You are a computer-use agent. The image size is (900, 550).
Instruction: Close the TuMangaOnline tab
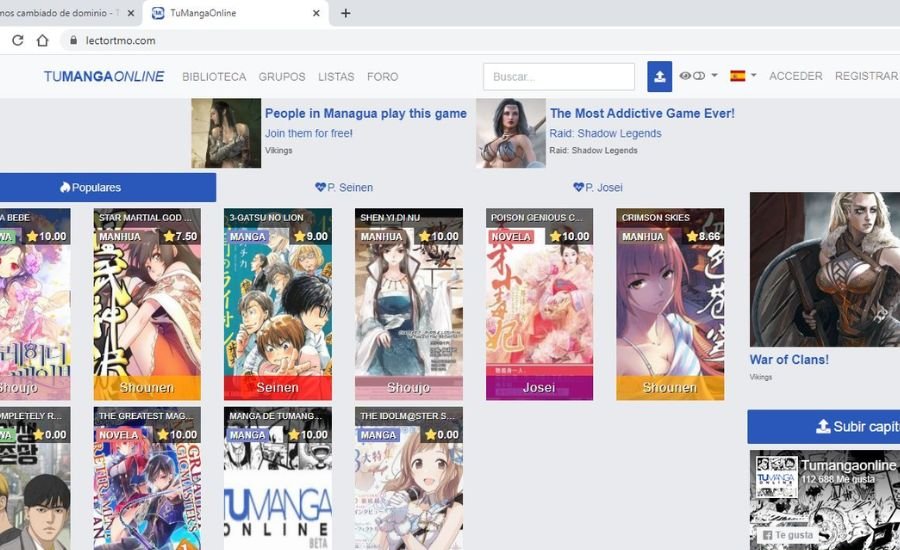(x=316, y=13)
